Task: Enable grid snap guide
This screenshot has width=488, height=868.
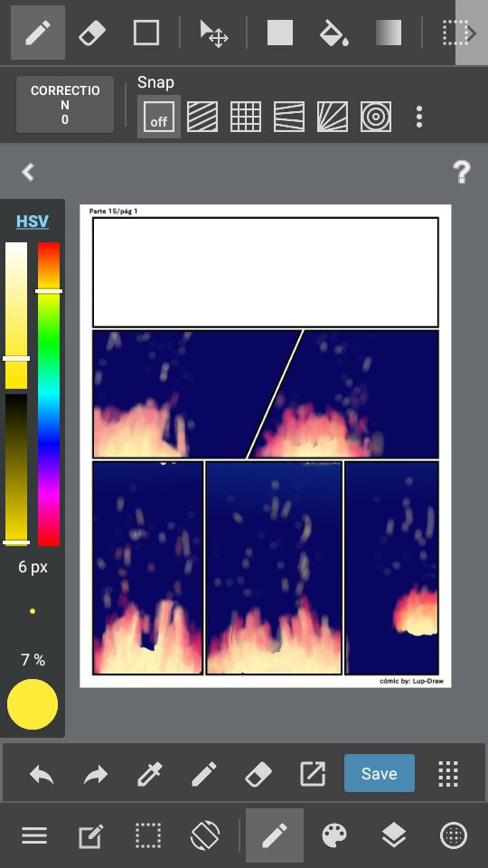Action: click(x=246, y=117)
